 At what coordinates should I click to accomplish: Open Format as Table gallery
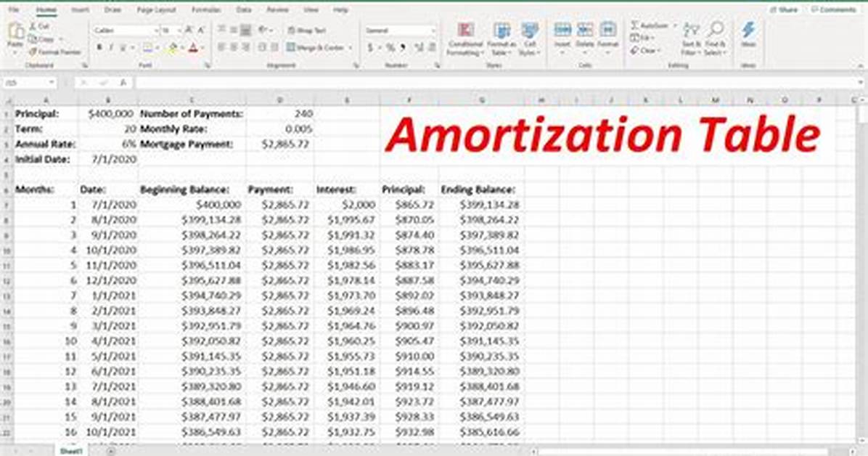pos(501,38)
